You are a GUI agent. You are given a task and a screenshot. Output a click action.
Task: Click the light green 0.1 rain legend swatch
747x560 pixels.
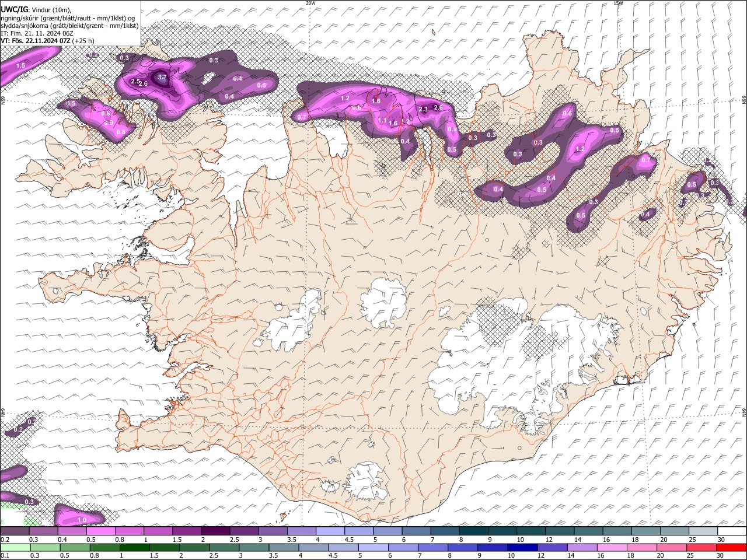(x=16, y=548)
